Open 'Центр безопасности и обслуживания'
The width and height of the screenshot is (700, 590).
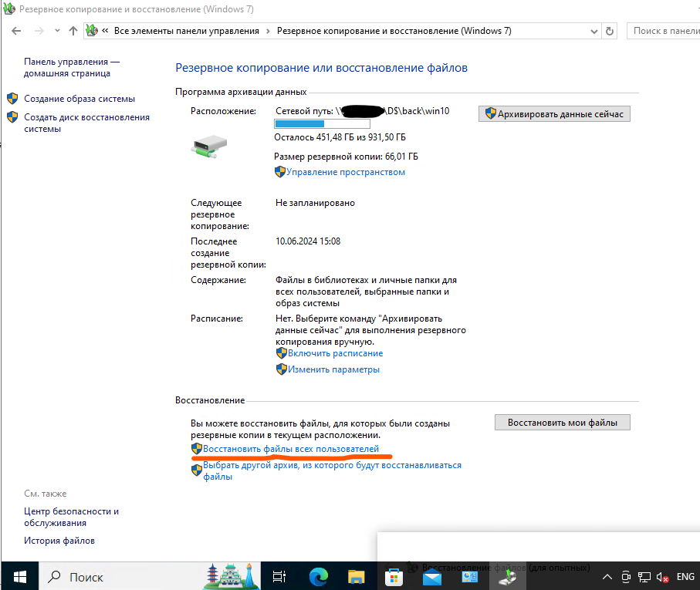point(72,517)
